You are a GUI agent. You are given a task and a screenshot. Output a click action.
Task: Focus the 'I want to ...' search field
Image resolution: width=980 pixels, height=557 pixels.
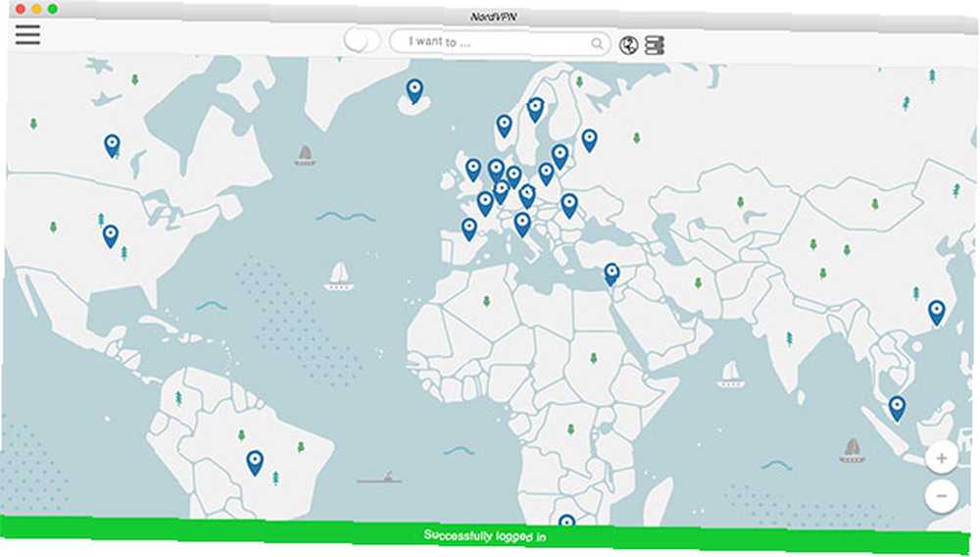(x=499, y=42)
